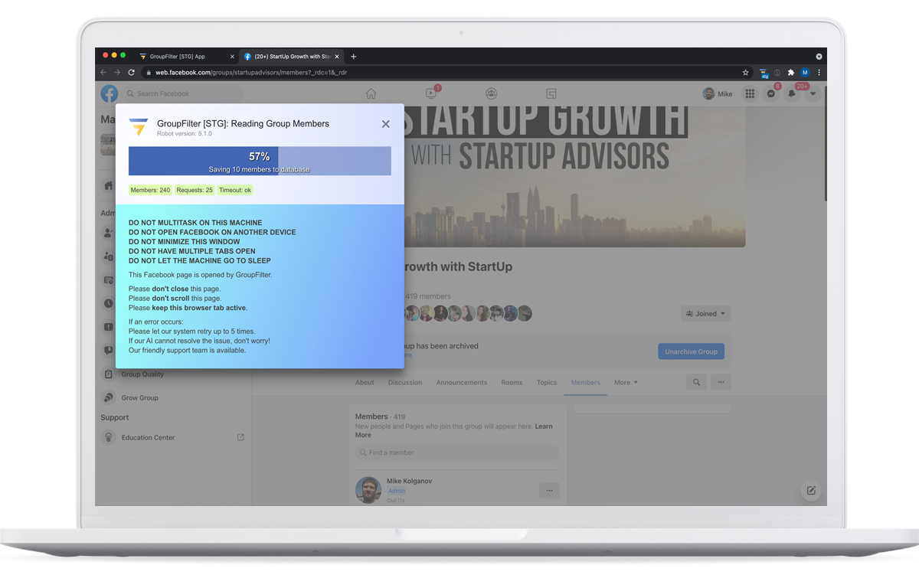Viewport: 919px width, 588px height.
Task: Click the search magnifier beside group tabs
Action: tap(696, 381)
